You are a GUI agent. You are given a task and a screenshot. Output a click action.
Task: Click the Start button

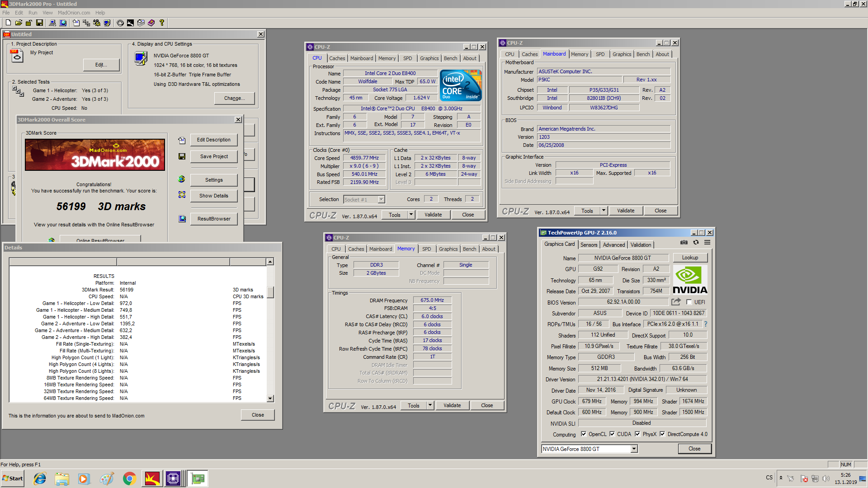[13, 479]
